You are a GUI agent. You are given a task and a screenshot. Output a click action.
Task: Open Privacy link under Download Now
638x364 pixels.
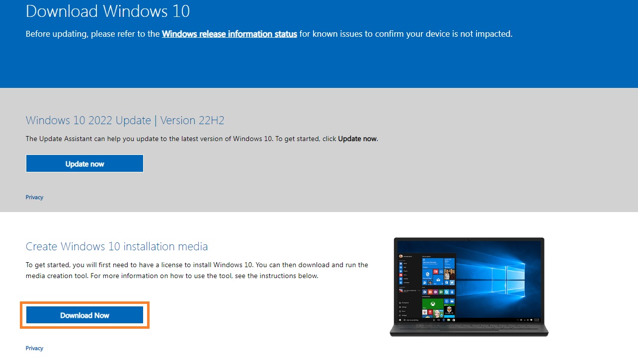tap(34, 348)
